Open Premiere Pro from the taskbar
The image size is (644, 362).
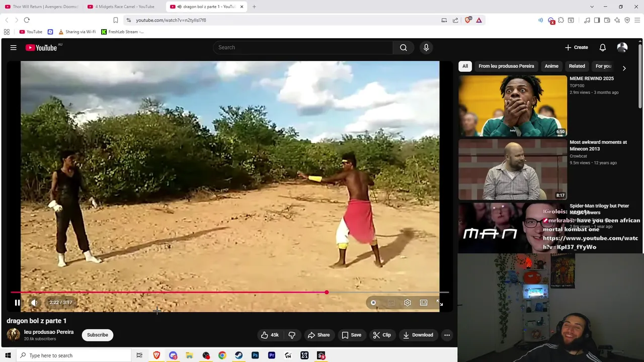272,355
